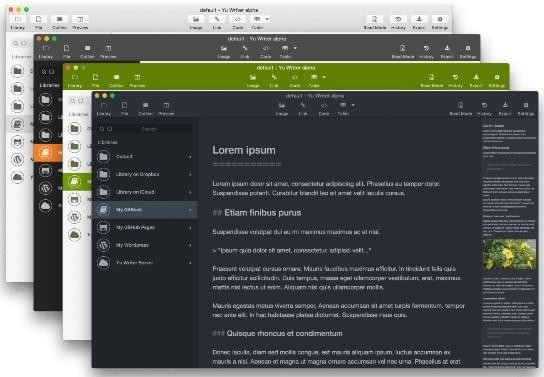This screenshot has height=377, width=544.
Task: Click File icon in green window toolbar
Action: [95, 77]
